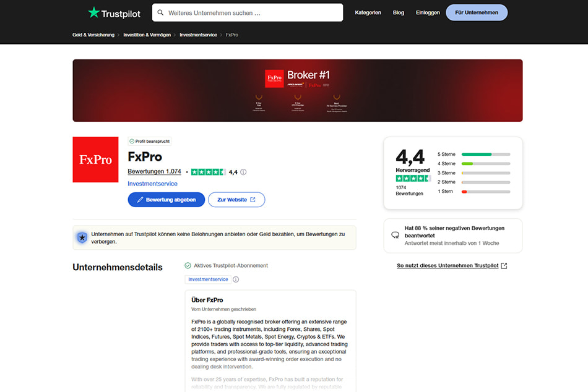The image size is (588, 392).
Task: Open 'So nutzt dieses Unternehmen Trustpilot' link
Action: point(447,266)
